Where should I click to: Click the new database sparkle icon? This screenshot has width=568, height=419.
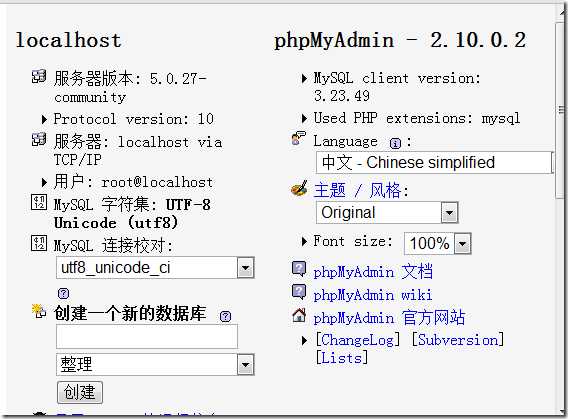[x=39, y=312]
